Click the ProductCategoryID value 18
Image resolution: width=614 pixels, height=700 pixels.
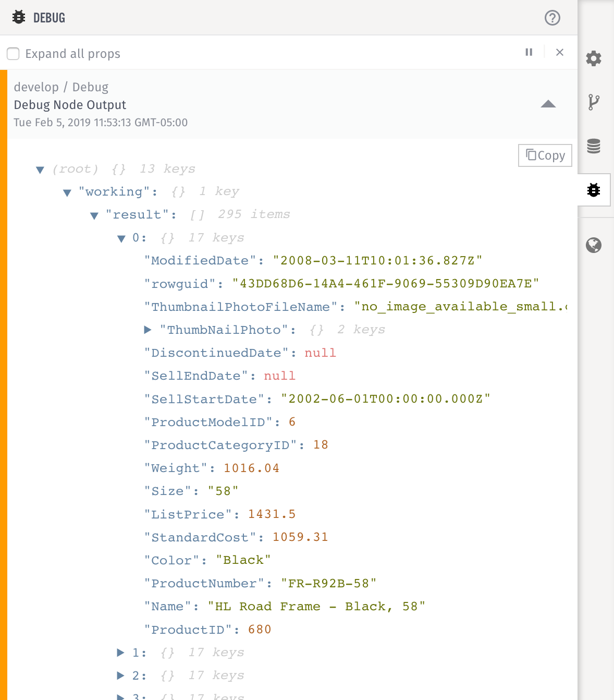click(x=321, y=445)
